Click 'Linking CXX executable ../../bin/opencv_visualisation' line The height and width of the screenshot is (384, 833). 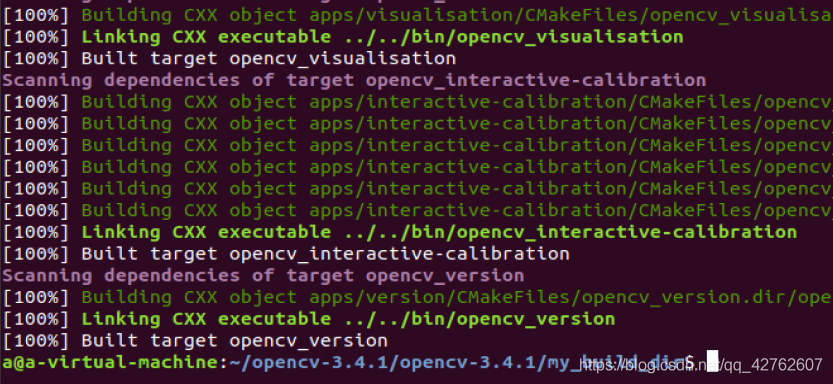(x=343, y=37)
